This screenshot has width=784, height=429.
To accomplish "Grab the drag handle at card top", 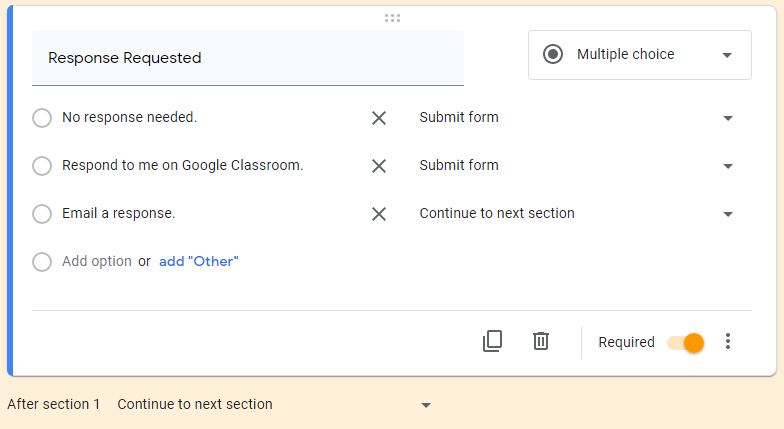I will pos(392,18).
